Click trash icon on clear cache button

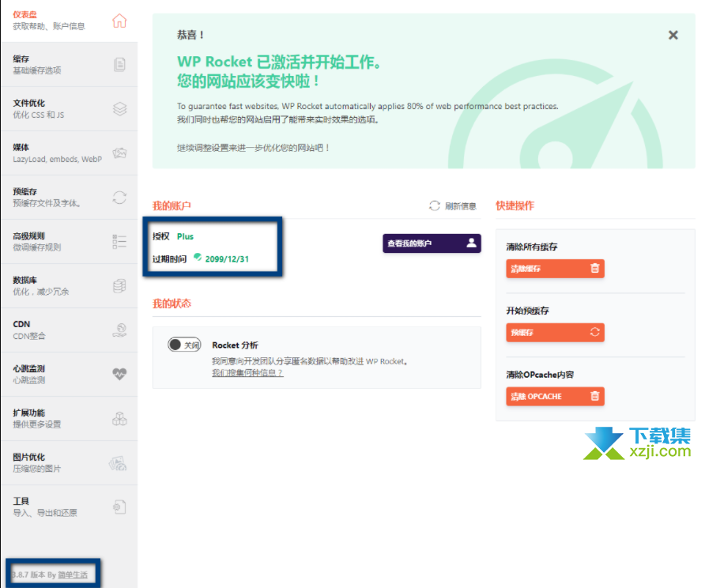click(x=595, y=268)
